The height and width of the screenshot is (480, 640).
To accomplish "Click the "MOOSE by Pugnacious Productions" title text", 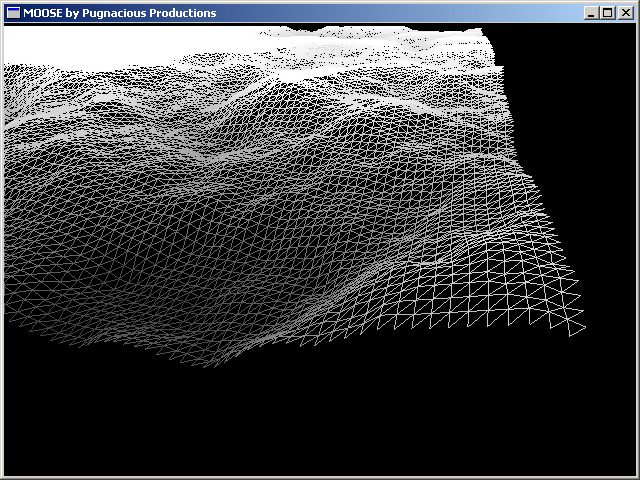I will point(119,13).
